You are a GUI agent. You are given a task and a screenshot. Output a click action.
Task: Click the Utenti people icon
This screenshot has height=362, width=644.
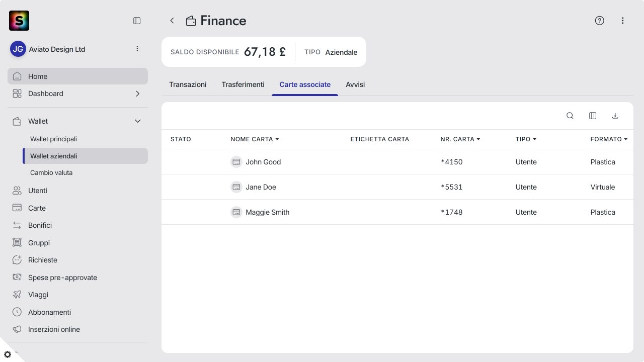(x=17, y=191)
